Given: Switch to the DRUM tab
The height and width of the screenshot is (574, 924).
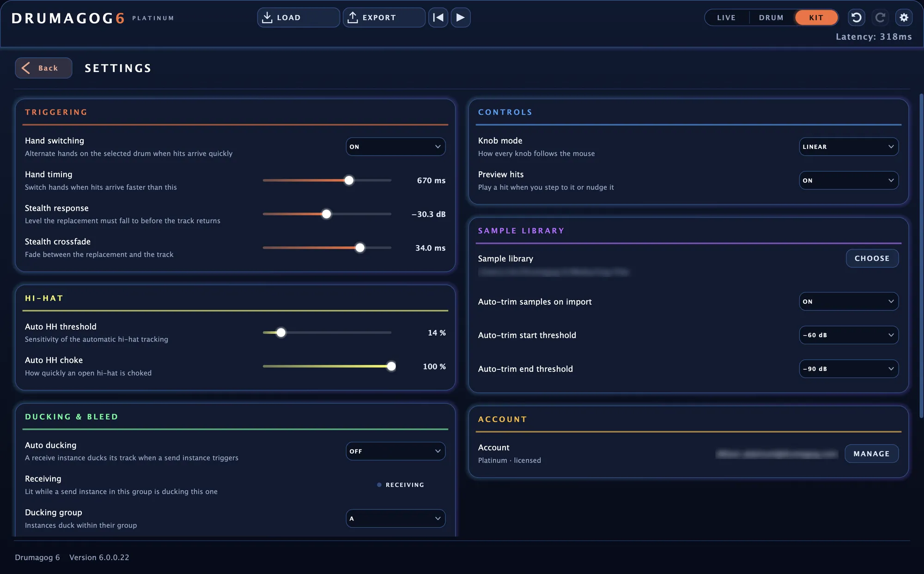Looking at the screenshot, I should [x=771, y=18].
